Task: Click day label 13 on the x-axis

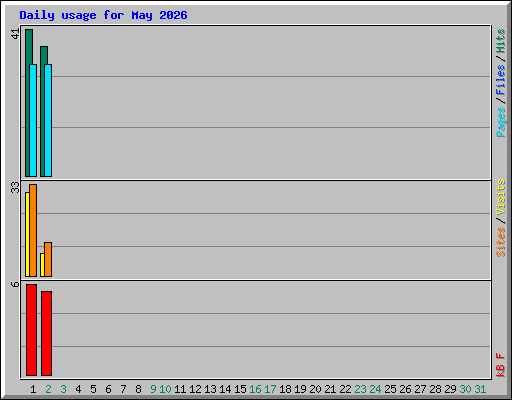Action: [x=210, y=389]
